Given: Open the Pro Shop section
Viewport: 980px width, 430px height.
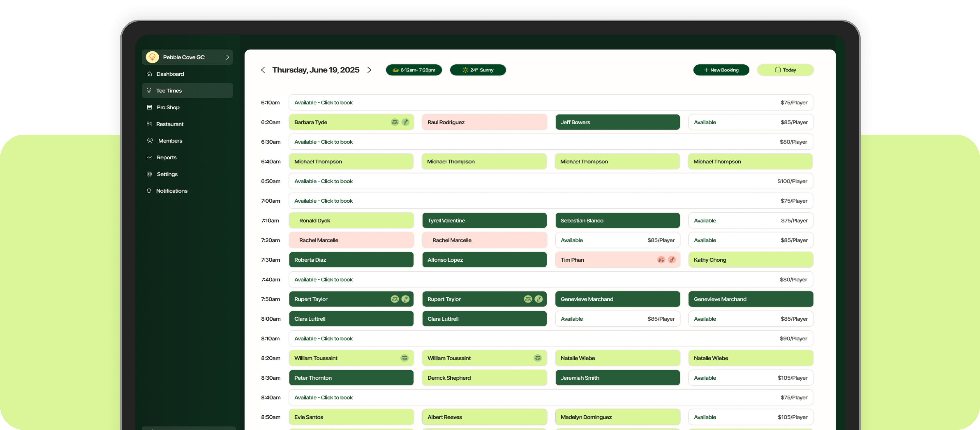Looking at the screenshot, I should (x=187, y=107).
